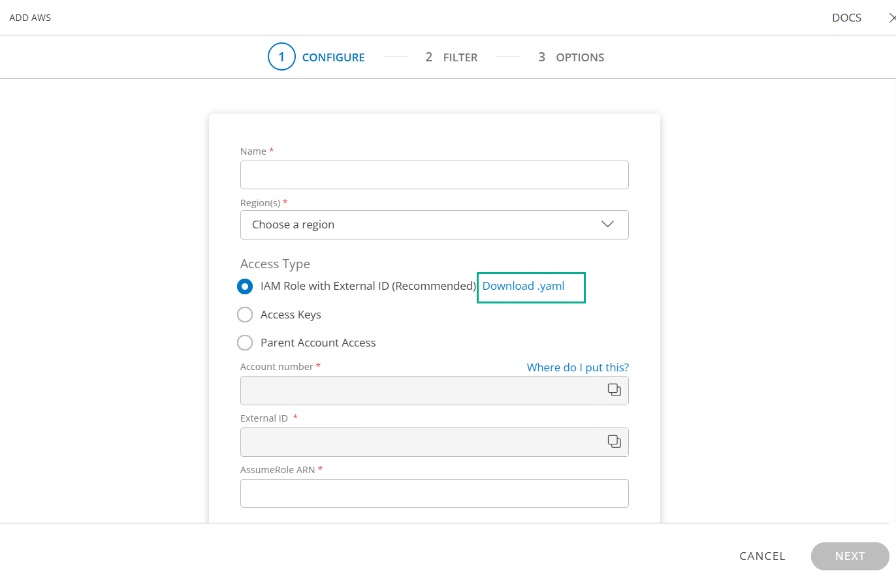Screen dimensions: 896x588
Task: Choose Parent Account Access option
Action: click(x=245, y=343)
